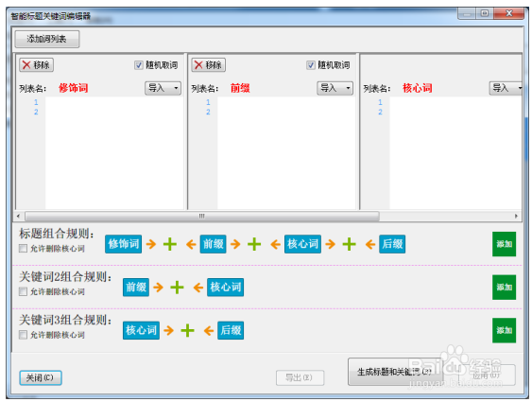The height and width of the screenshot is (402, 532).
Task: Click the 生成标题和关键词 button
Action: click(395, 372)
